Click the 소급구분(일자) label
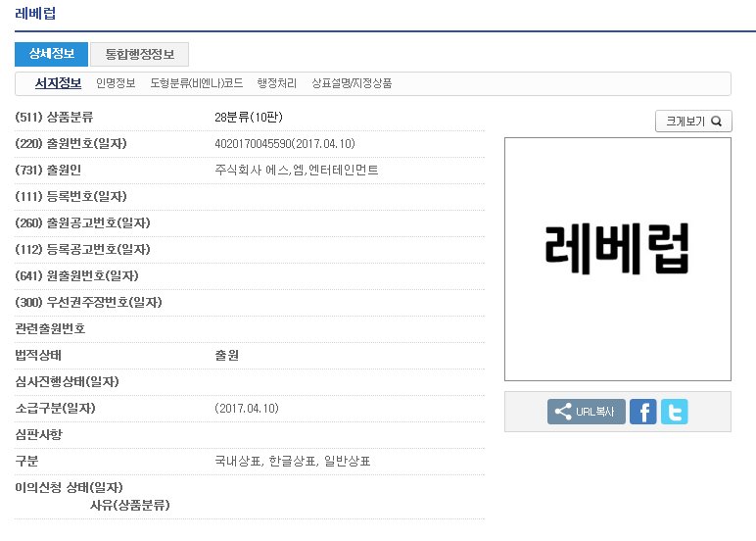The width and height of the screenshot is (756, 541). [56, 409]
